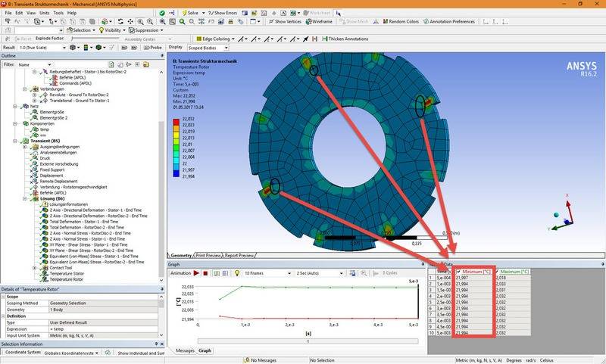Click the animation light bulb icon
606x364 pixels.
[x=237, y=273]
